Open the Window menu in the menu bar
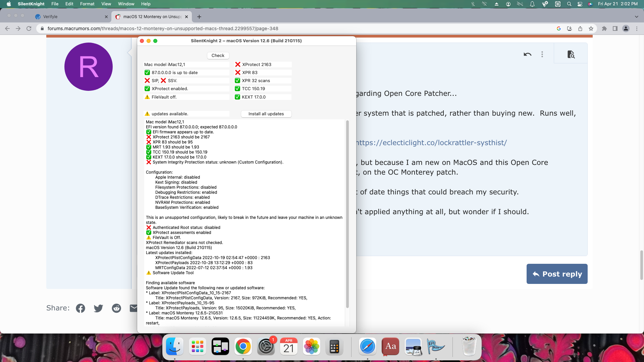644x362 pixels. point(126,4)
